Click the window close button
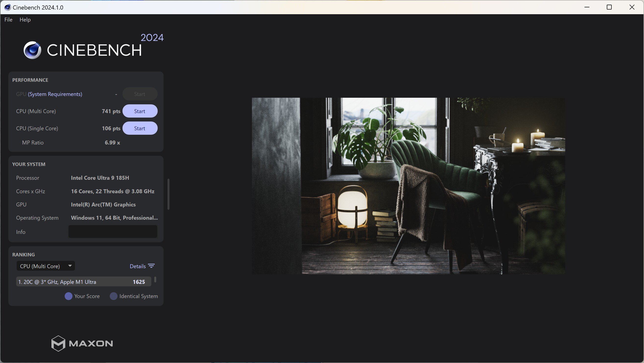The width and height of the screenshot is (644, 363). [632, 7]
